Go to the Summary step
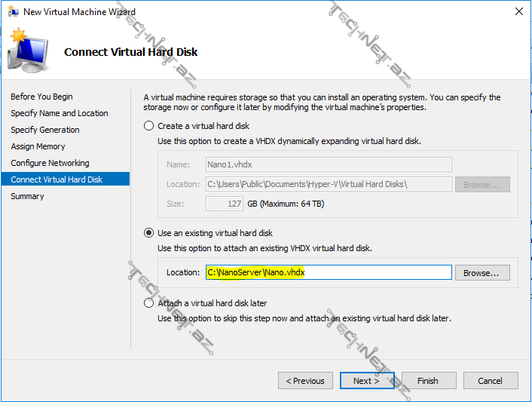532x402 pixels. 27,196
